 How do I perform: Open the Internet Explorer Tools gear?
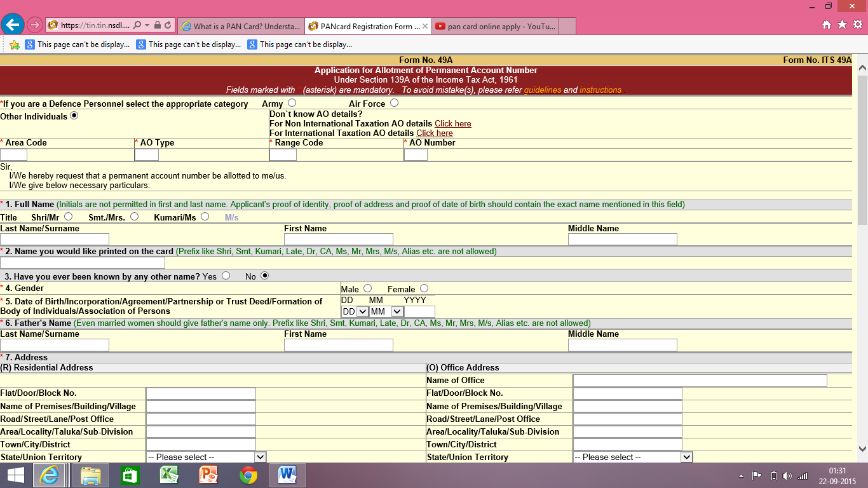[x=857, y=25]
